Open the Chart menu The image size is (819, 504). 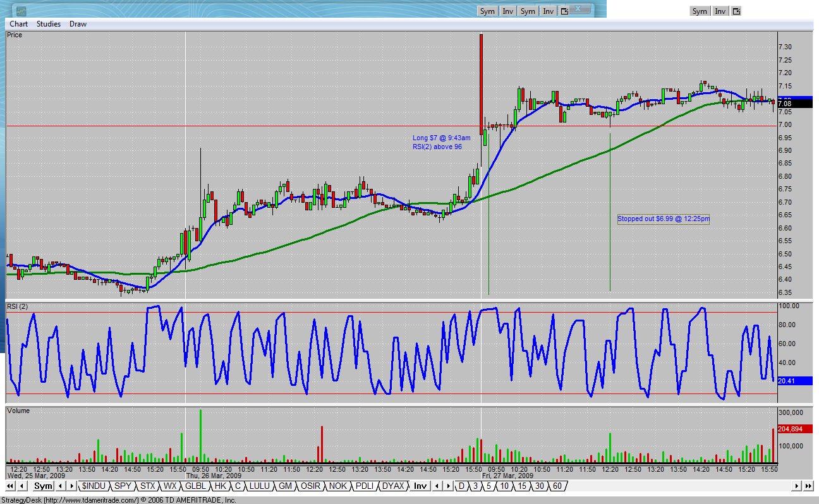(19, 24)
